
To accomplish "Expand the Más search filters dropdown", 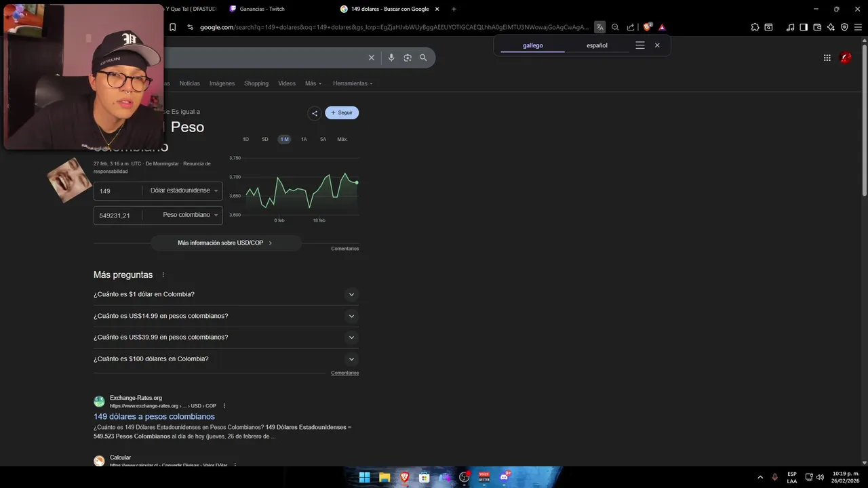I will click(x=313, y=83).
